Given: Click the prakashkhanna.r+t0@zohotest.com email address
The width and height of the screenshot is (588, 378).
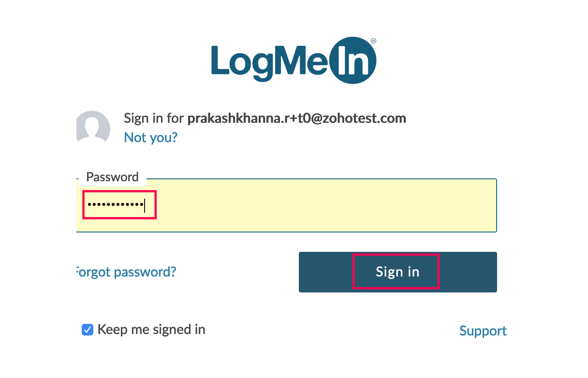Looking at the screenshot, I should [x=296, y=118].
